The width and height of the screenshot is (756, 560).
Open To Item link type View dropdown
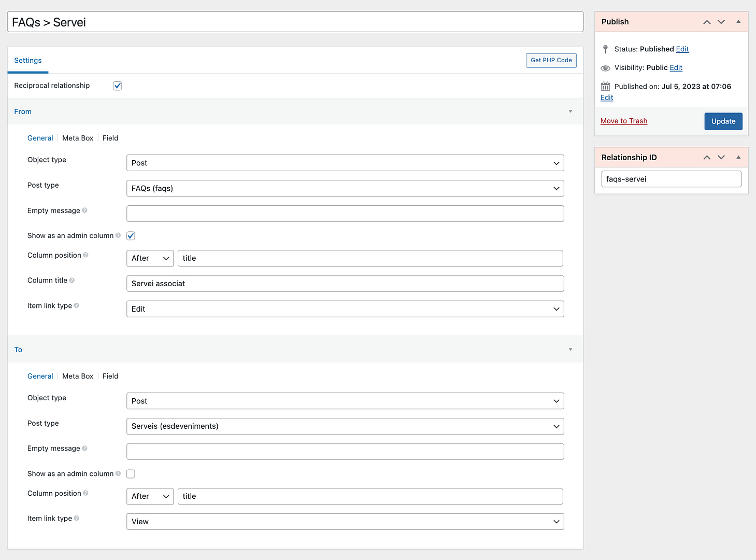(345, 522)
